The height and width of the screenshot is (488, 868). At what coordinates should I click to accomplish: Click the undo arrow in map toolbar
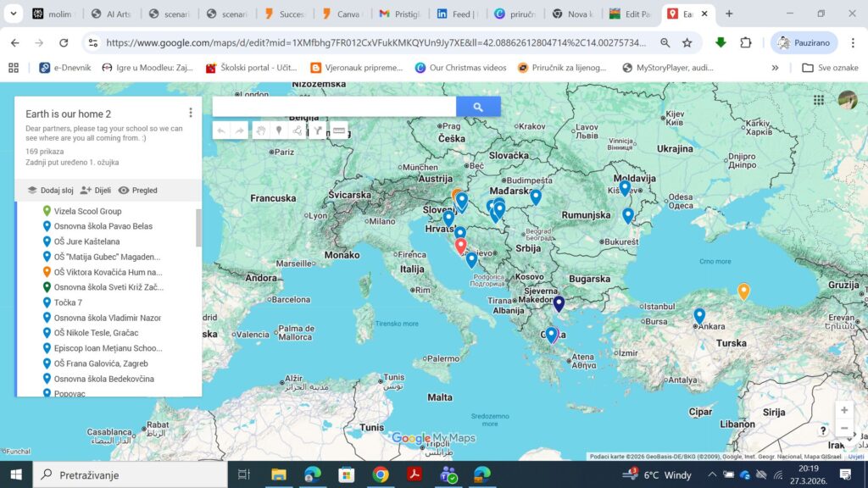[x=222, y=130]
